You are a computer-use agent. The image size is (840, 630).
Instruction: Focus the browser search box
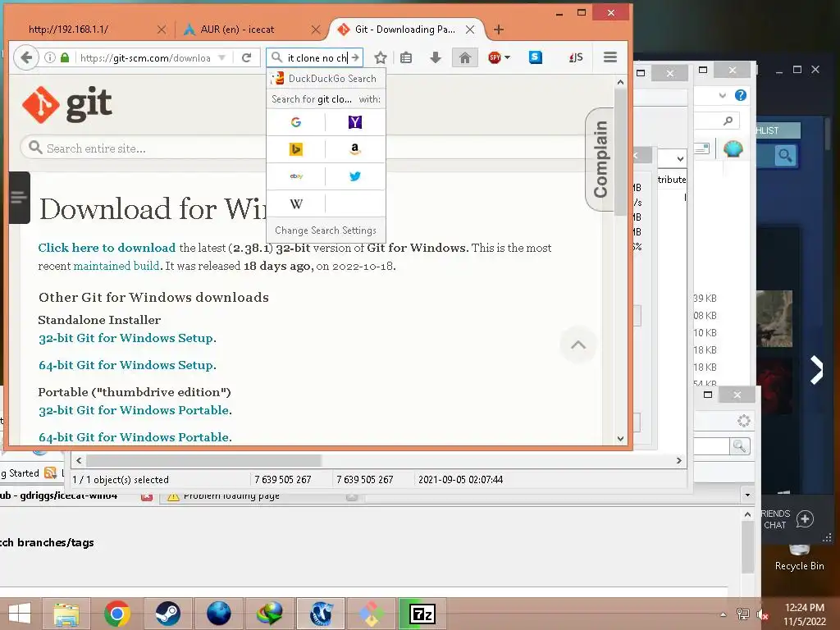coord(314,57)
